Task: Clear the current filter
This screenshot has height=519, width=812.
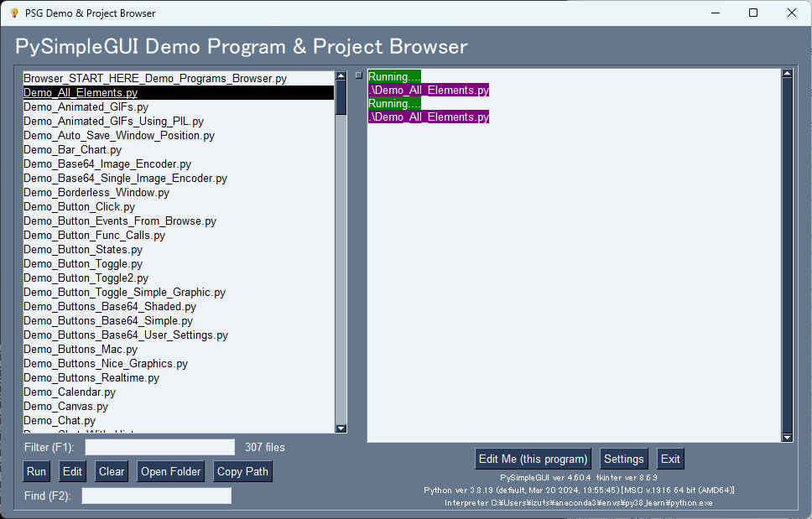Action: coord(111,470)
